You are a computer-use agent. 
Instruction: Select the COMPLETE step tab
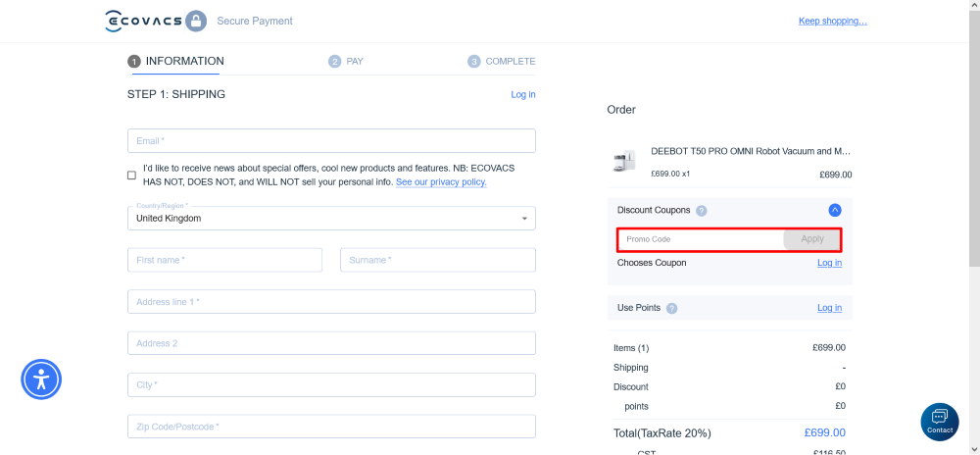501,61
